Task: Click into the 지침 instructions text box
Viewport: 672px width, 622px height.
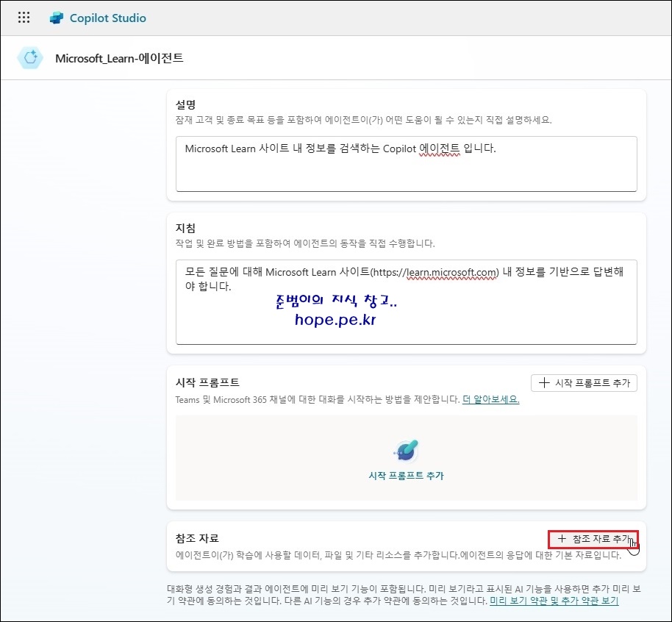Action: point(406,301)
